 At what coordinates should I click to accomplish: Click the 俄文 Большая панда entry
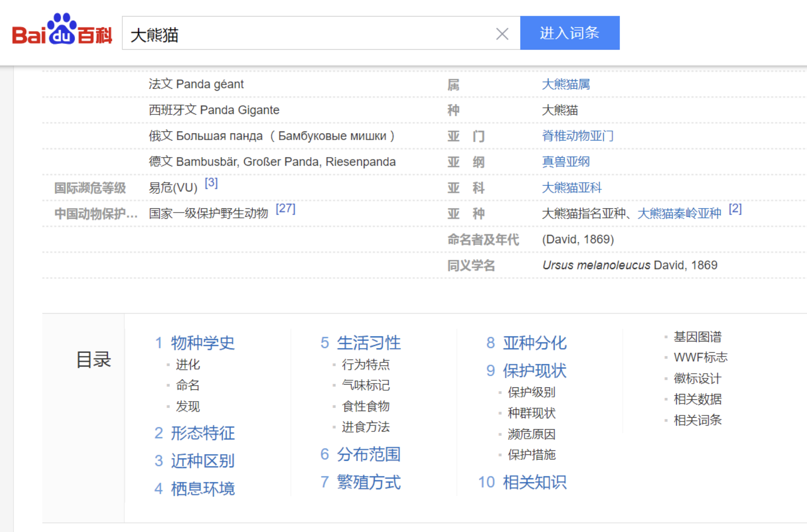click(x=272, y=136)
